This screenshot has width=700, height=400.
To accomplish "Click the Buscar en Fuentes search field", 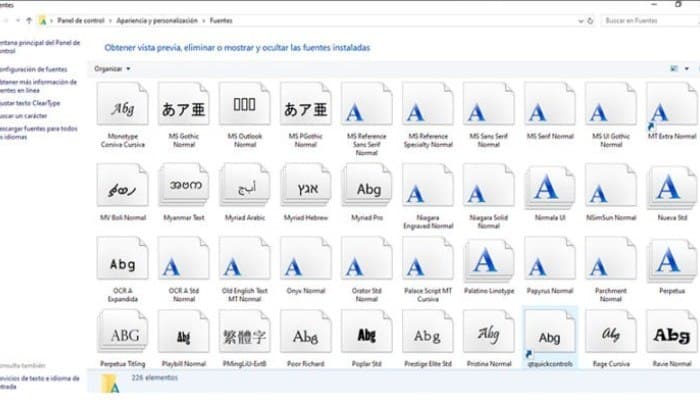I will (x=651, y=21).
